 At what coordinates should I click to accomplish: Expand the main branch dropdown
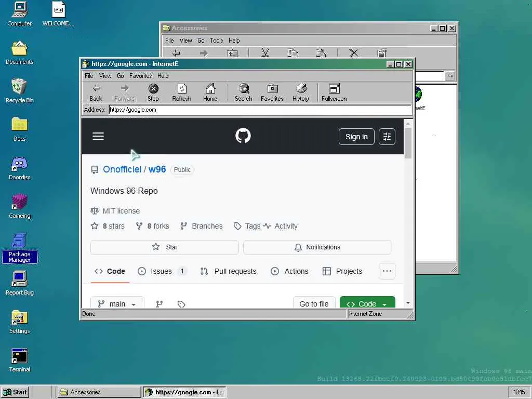(117, 303)
